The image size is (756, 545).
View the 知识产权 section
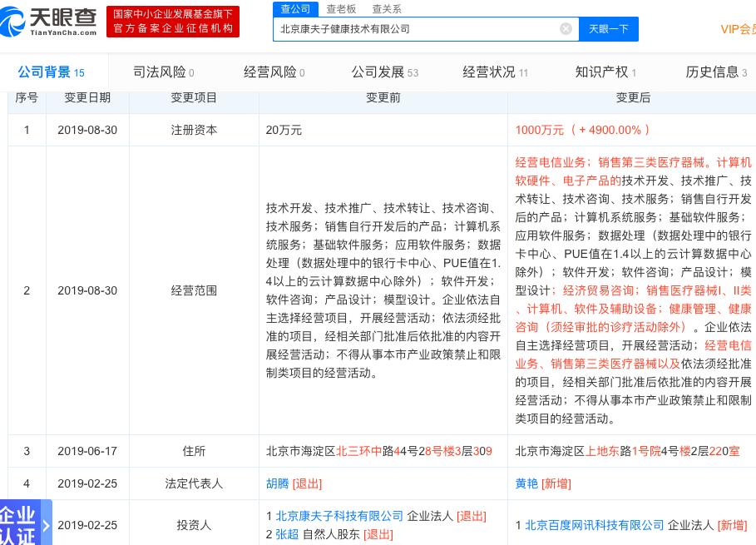pyautogui.click(x=600, y=72)
